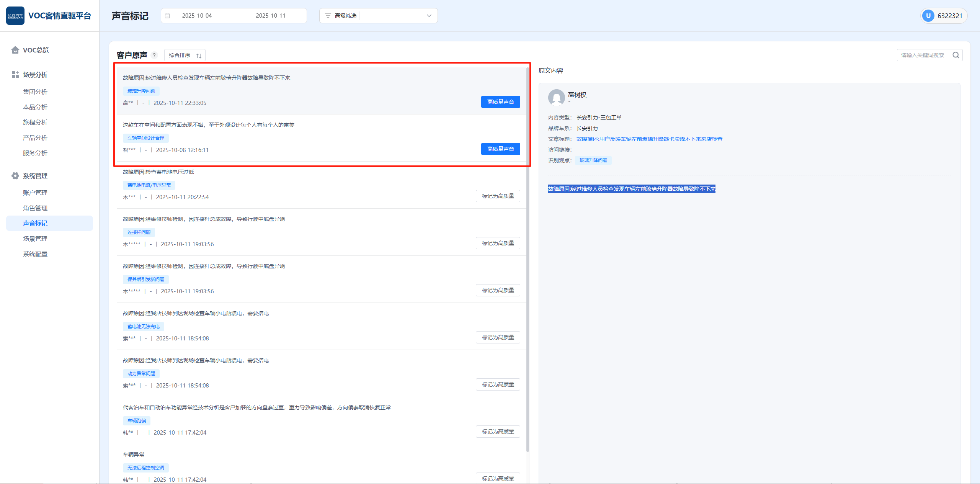The image size is (980, 484).
Task: Open 账户管理 in the sidebar
Action: [x=35, y=193]
